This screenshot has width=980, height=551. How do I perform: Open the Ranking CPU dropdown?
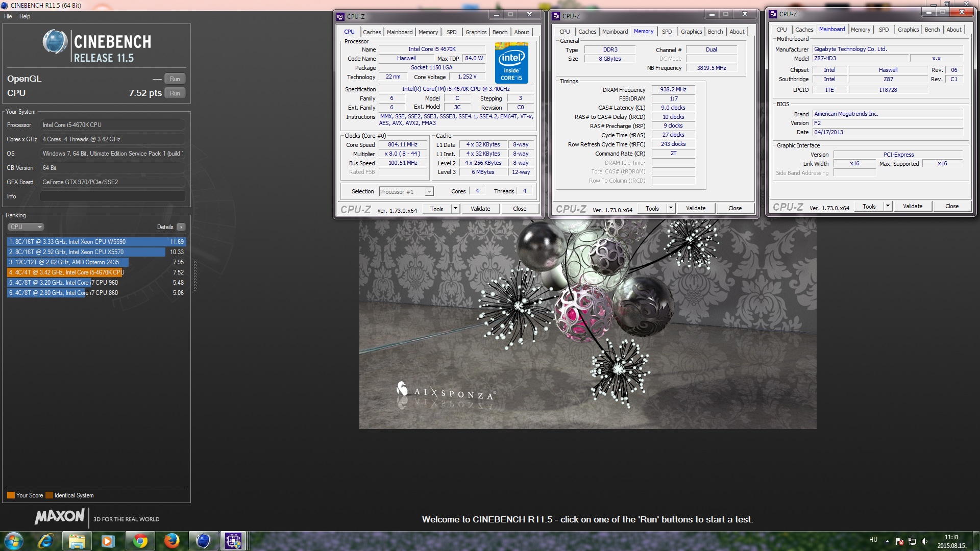coord(26,227)
